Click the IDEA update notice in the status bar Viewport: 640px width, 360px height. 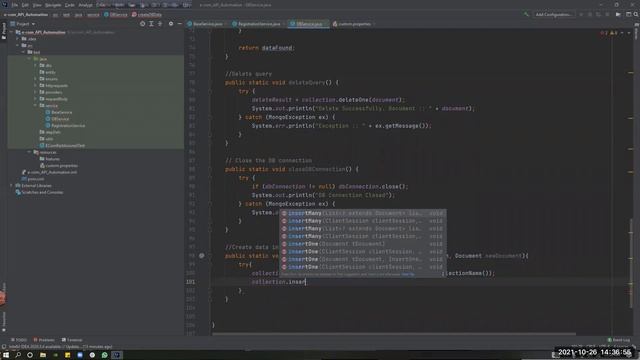coord(60,347)
